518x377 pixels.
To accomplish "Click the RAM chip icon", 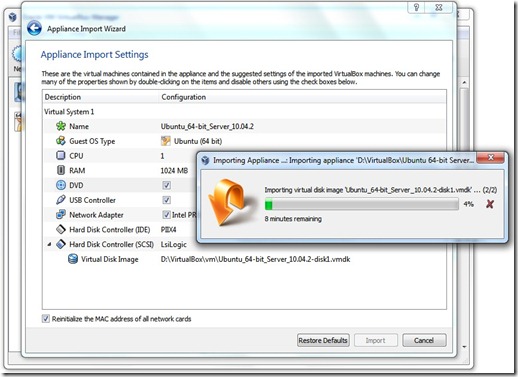I will click(61, 170).
